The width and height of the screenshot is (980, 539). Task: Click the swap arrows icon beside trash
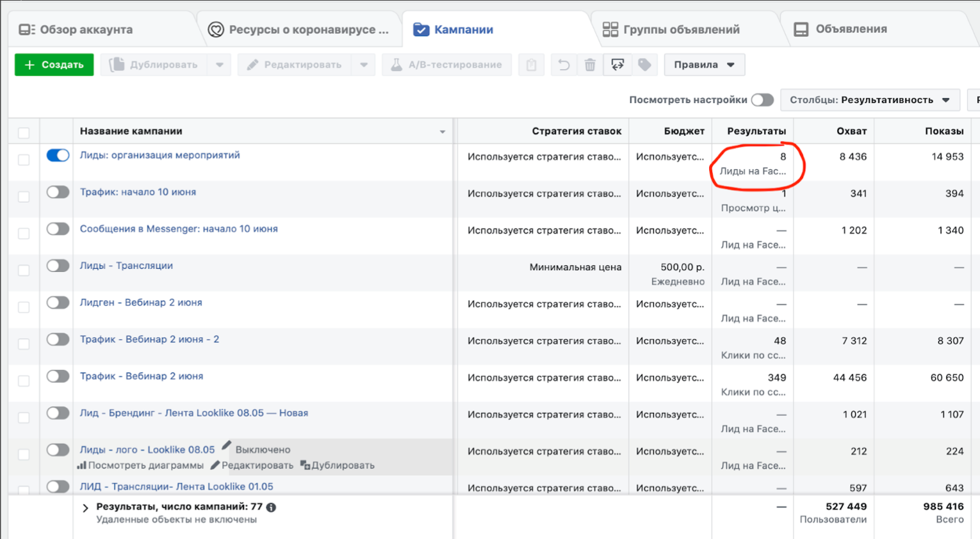[x=617, y=65]
